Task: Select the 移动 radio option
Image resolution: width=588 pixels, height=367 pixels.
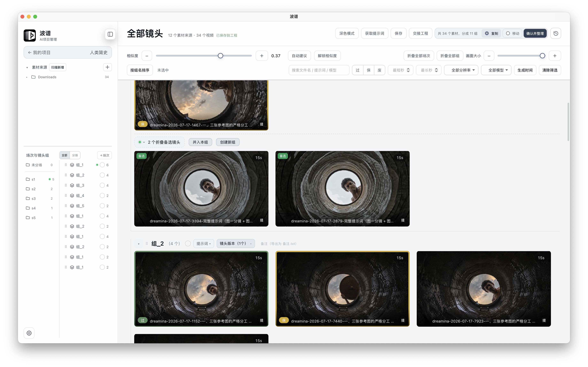Action: (x=513, y=33)
